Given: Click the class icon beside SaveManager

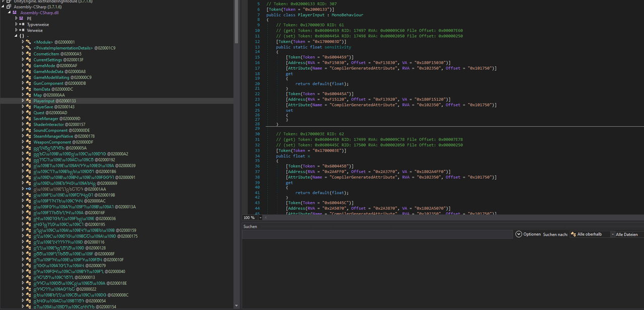Looking at the screenshot, I should (x=29, y=119).
